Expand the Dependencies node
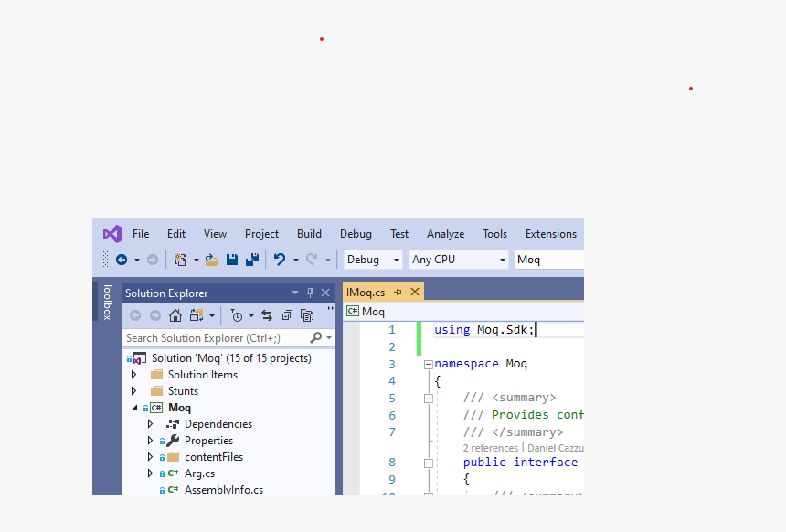 (151, 424)
